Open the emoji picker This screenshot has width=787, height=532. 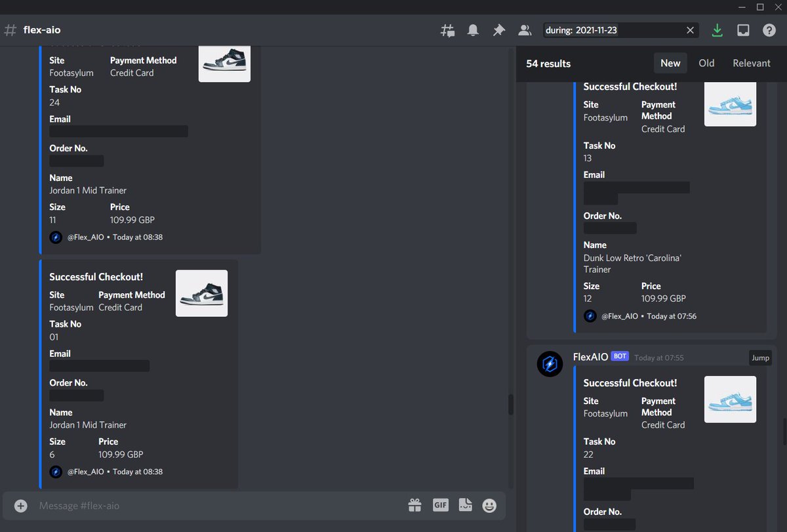coord(489,505)
